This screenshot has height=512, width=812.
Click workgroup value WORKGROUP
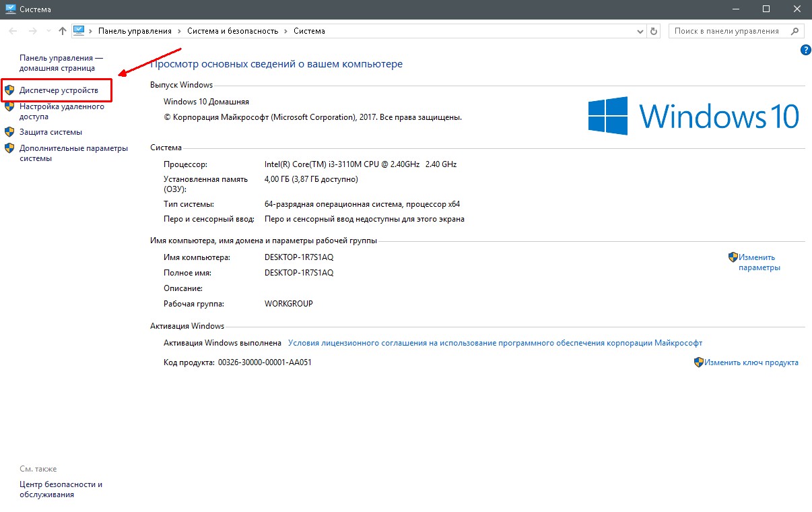[289, 304]
